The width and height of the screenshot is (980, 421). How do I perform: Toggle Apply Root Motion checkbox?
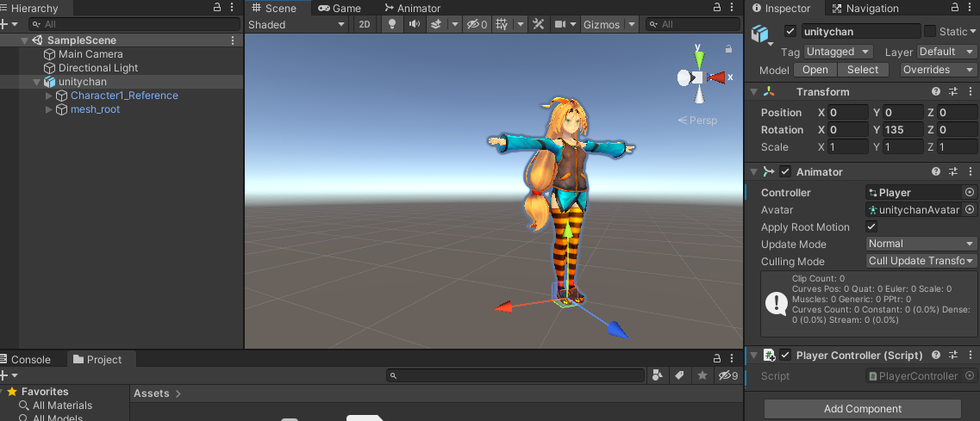(871, 226)
